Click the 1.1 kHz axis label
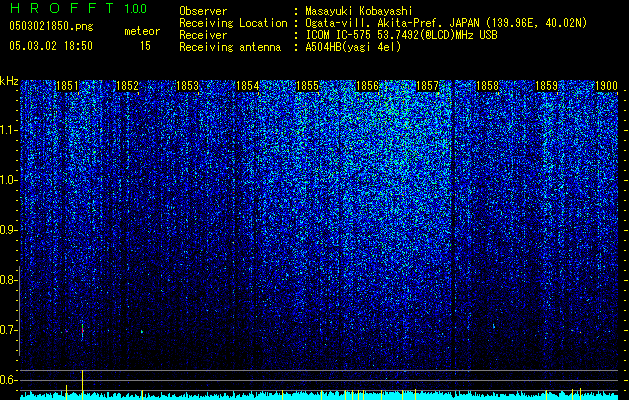Viewport: 629px width, 400px height. click(x=7, y=130)
